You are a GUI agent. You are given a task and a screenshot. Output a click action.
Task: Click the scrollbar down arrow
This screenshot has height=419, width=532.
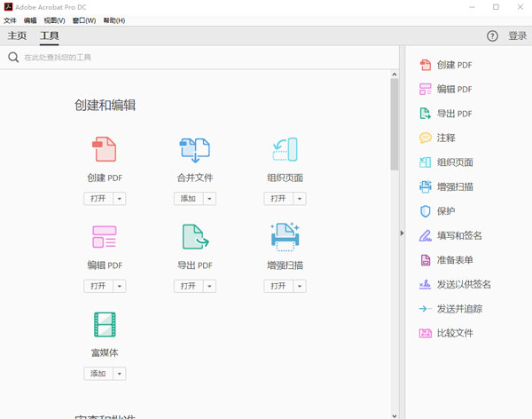click(395, 415)
